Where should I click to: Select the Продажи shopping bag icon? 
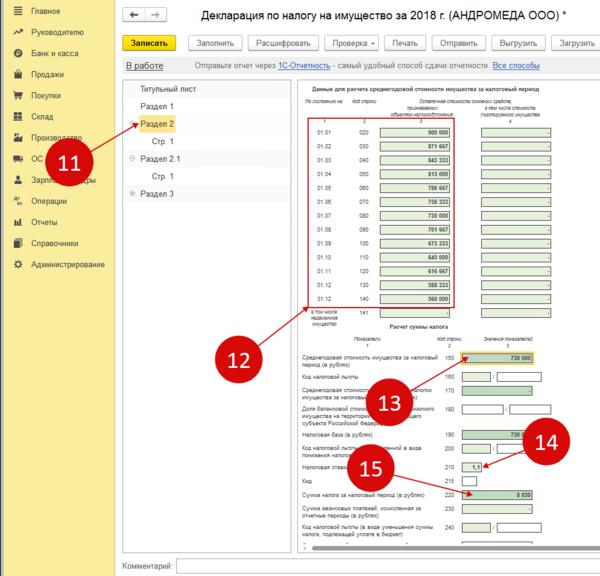(x=18, y=74)
